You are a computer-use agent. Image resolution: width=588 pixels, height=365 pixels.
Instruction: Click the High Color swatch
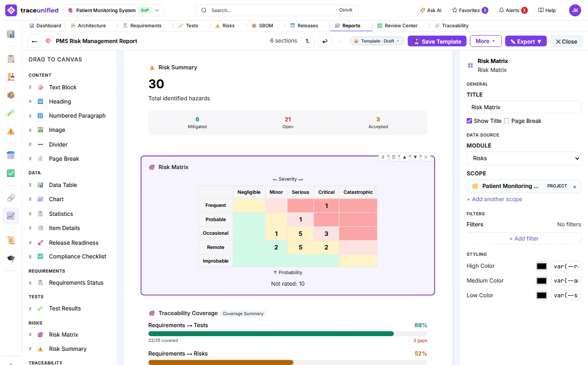pos(541,266)
